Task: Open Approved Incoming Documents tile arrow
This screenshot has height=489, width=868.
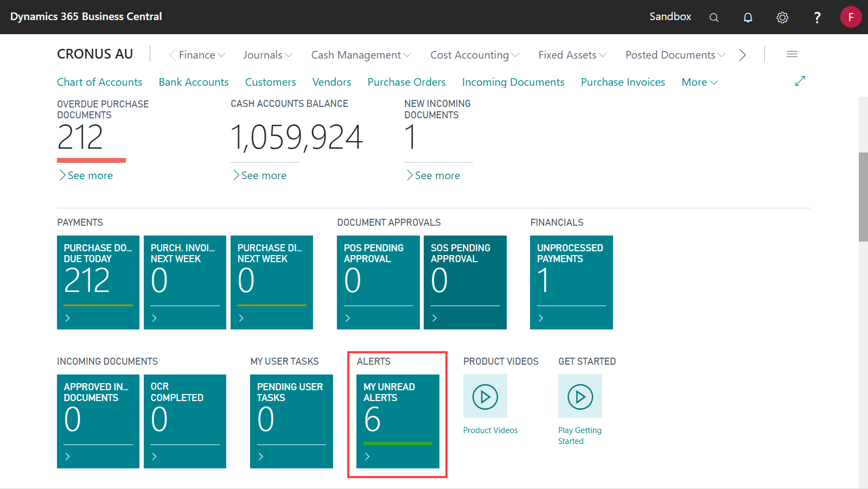Action: 68,456
